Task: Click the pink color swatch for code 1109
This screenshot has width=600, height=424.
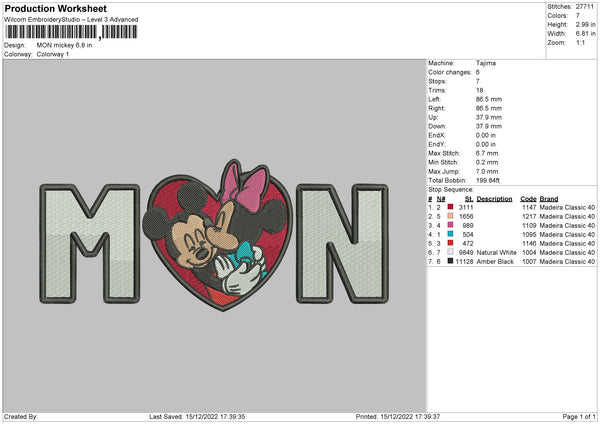Action: [x=450, y=225]
